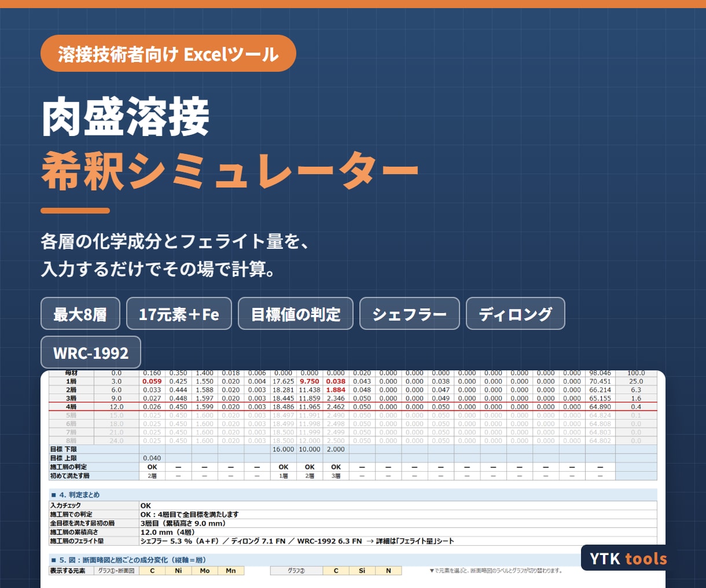Click the YTK tools logo badge
The image size is (706, 588).
[x=628, y=558]
